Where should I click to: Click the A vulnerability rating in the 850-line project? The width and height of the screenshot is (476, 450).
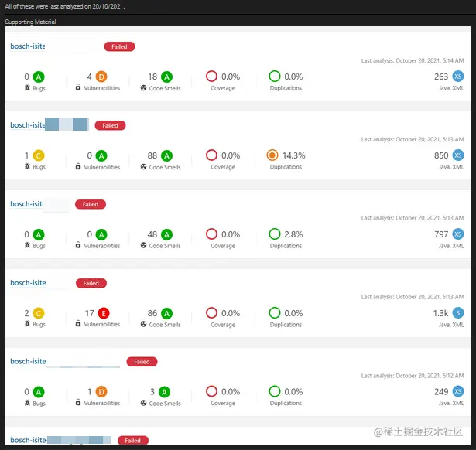click(101, 155)
